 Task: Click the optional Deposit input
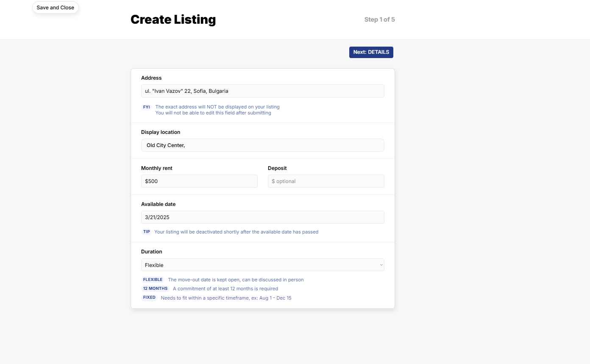[x=326, y=181]
